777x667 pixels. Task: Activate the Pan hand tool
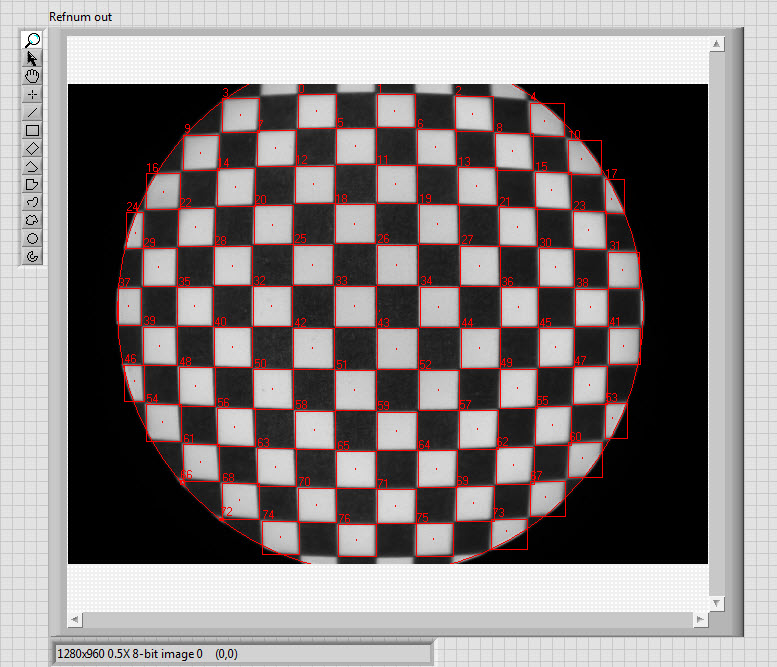coord(32,76)
